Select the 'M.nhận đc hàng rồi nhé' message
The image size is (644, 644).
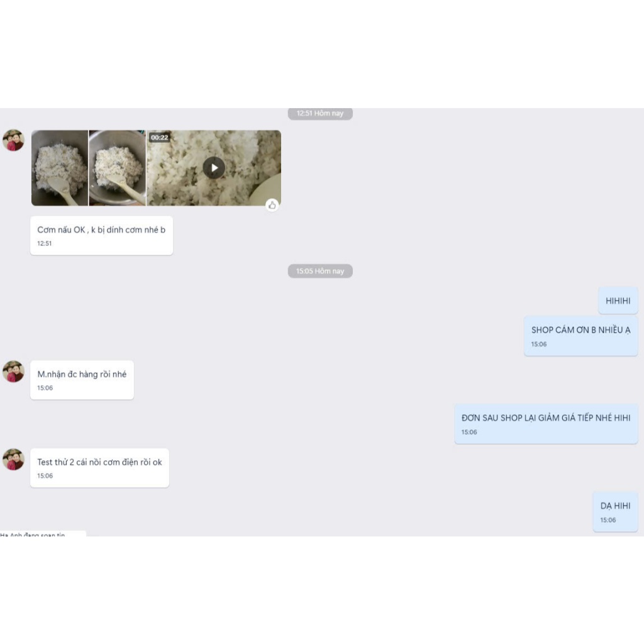[x=82, y=380]
